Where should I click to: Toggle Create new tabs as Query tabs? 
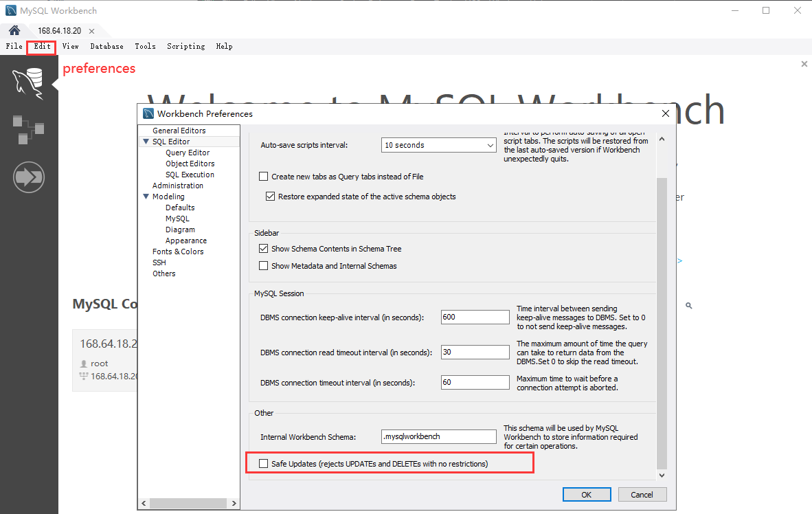point(264,177)
